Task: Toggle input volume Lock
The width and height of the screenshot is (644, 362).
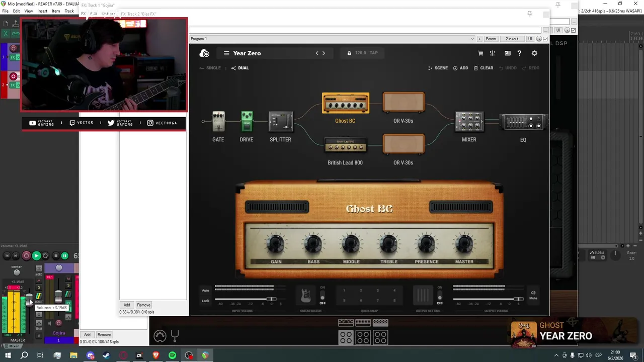Action: click(205, 301)
